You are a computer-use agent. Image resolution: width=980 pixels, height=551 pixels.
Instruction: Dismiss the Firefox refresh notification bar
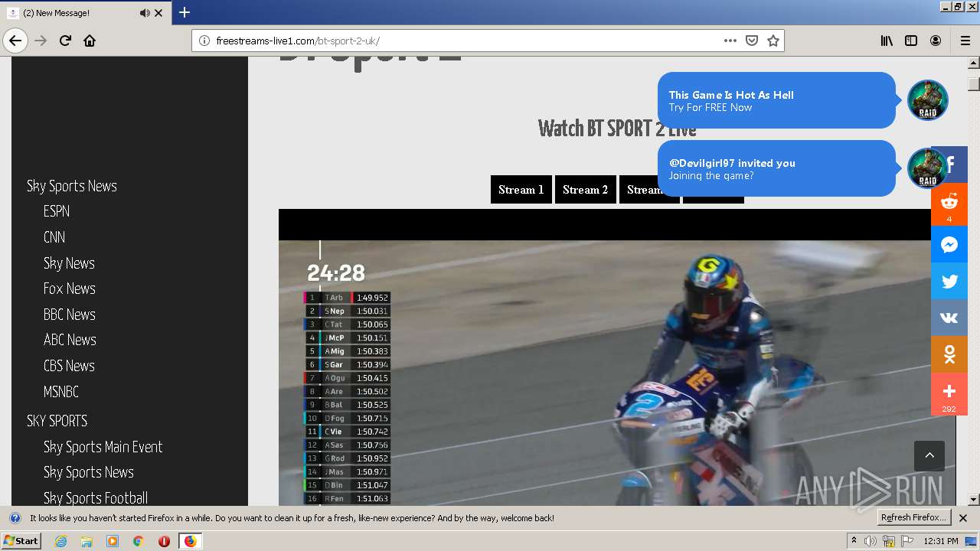click(963, 518)
